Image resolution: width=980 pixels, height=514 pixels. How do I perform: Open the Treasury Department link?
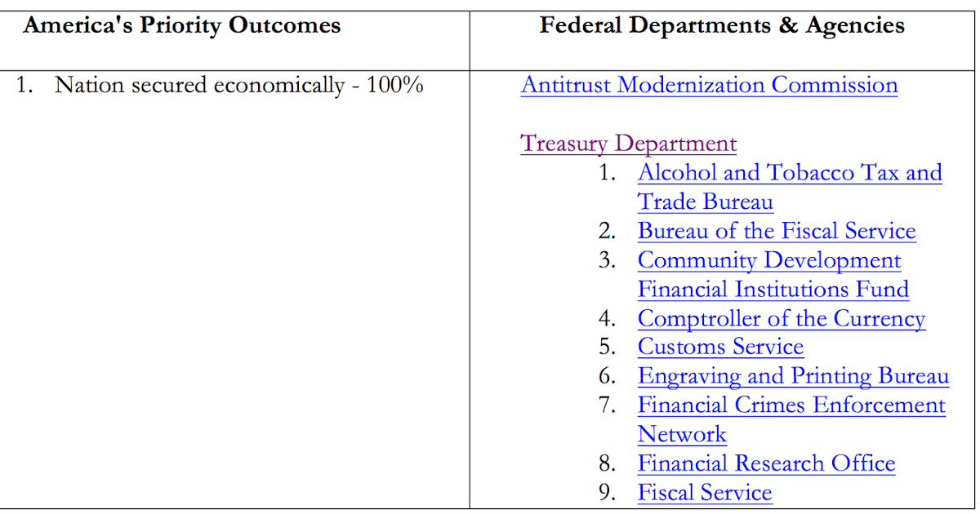629,144
